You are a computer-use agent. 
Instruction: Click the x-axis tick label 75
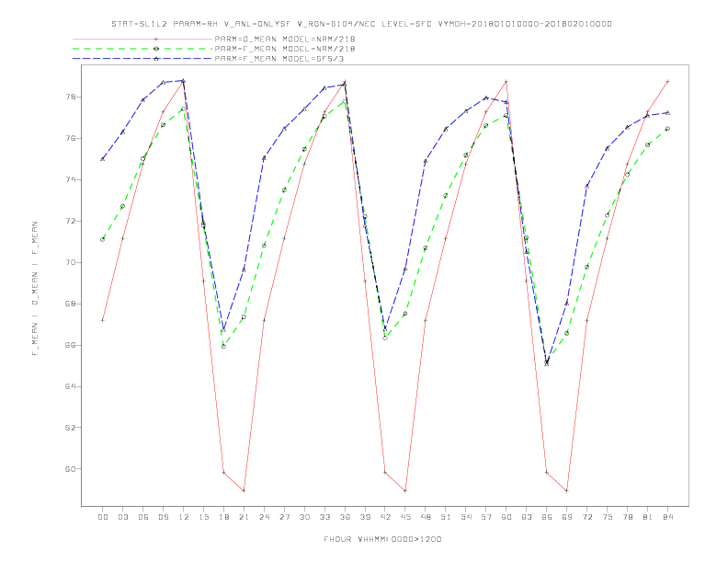608,517
